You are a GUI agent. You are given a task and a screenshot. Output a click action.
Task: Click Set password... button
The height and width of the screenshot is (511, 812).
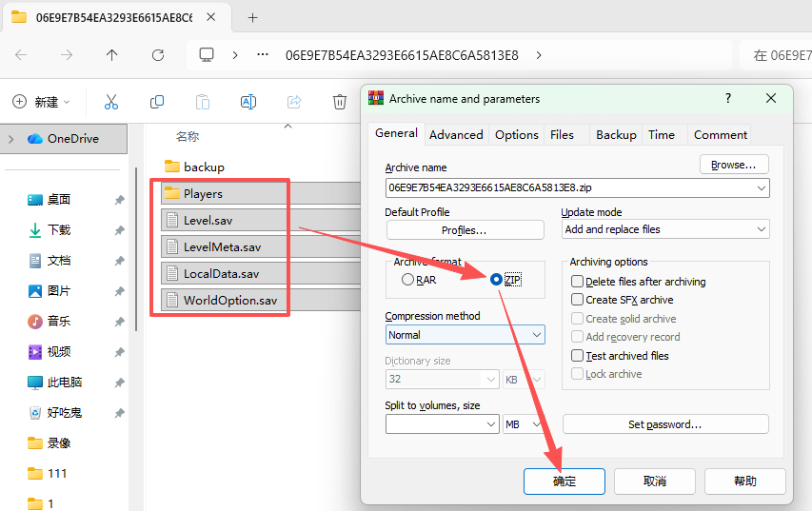[665, 424]
